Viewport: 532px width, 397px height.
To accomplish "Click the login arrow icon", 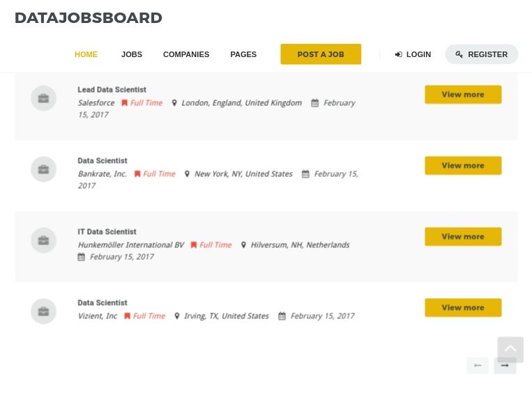I will pos(399,54).
